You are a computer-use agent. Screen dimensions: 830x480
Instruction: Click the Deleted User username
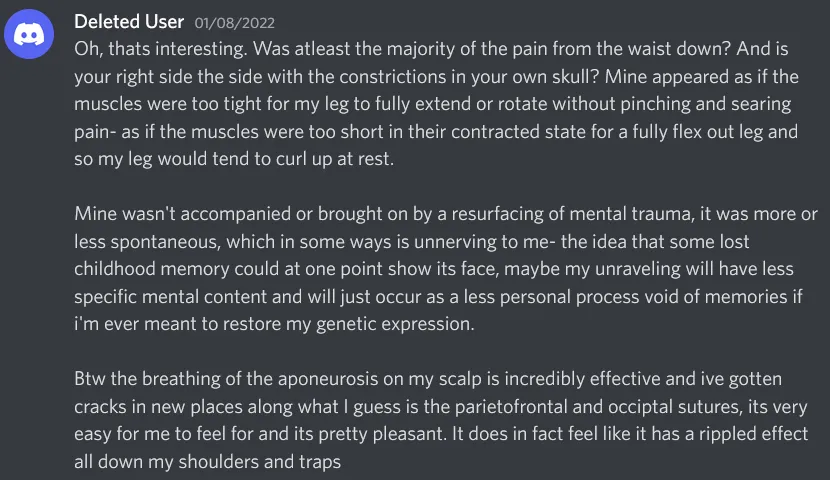click(x=129, y=22)
